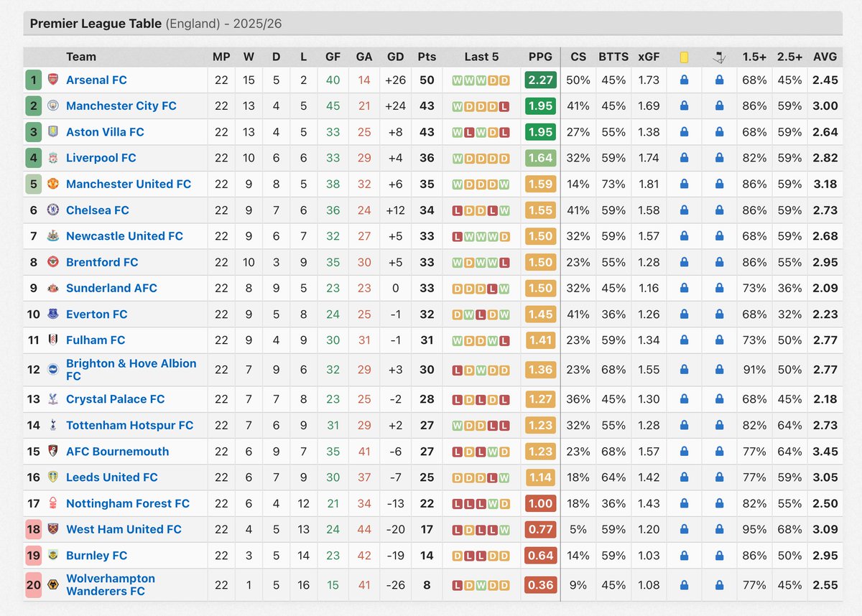The image size is (862, 616).
Task: Click Crystal Palace's 36% clean sheet value
Action: coord(578,399)
